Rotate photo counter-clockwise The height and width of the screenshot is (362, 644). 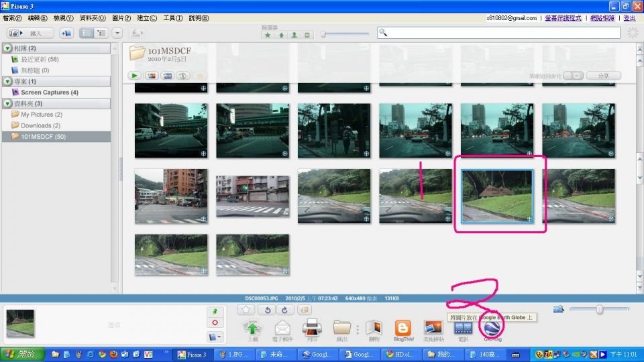coord(267,309)
